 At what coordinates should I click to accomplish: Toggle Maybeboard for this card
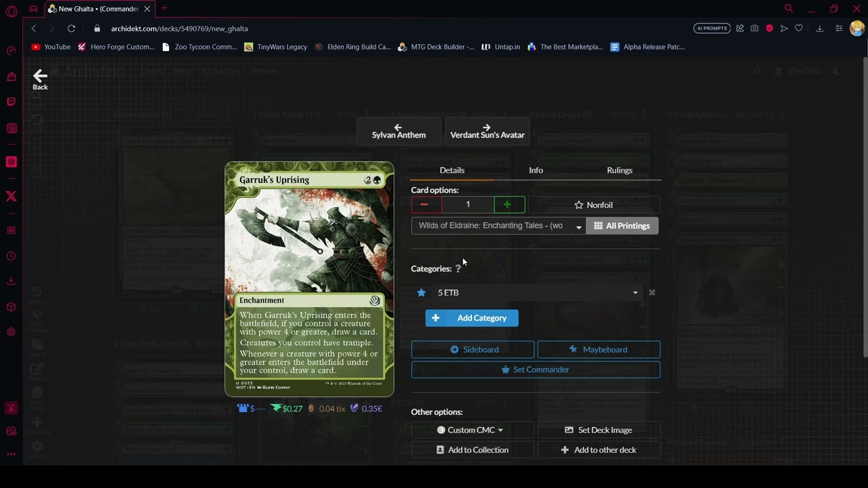(598, 350)
